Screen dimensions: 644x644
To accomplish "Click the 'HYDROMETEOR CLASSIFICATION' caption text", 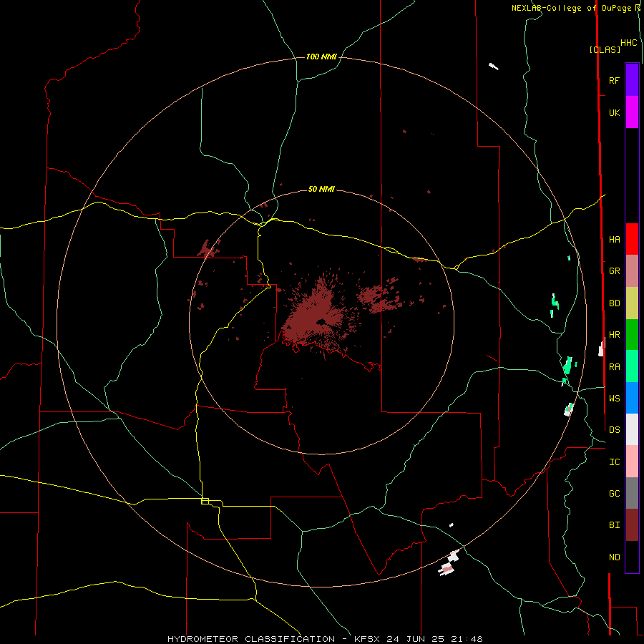I will coord(251,639).
